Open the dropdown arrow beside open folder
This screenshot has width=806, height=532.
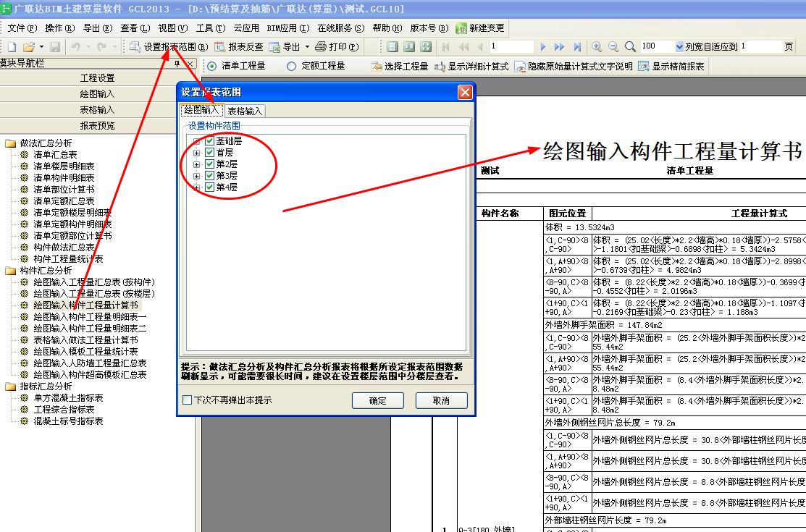[x=41, y=47]
